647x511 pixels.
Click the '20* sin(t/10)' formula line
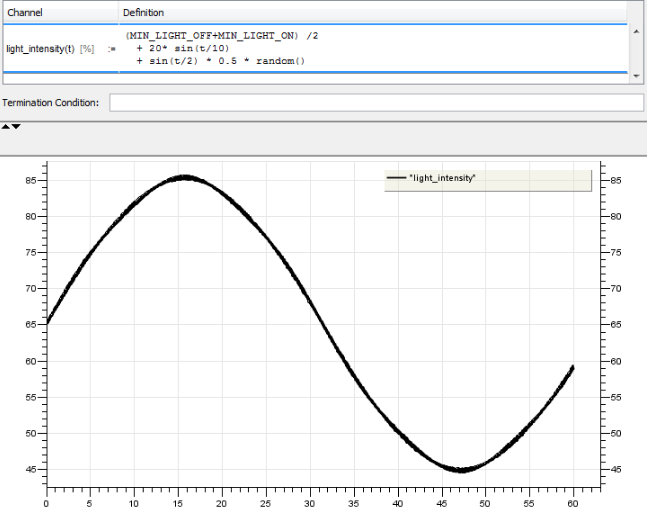pyautogui.click(x=185, y=48)
